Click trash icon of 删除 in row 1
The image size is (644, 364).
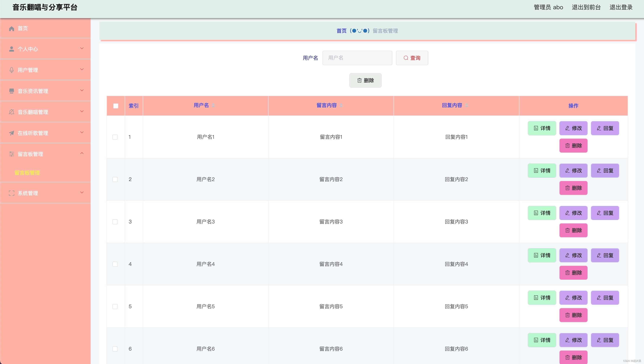(x=568, y=145)
